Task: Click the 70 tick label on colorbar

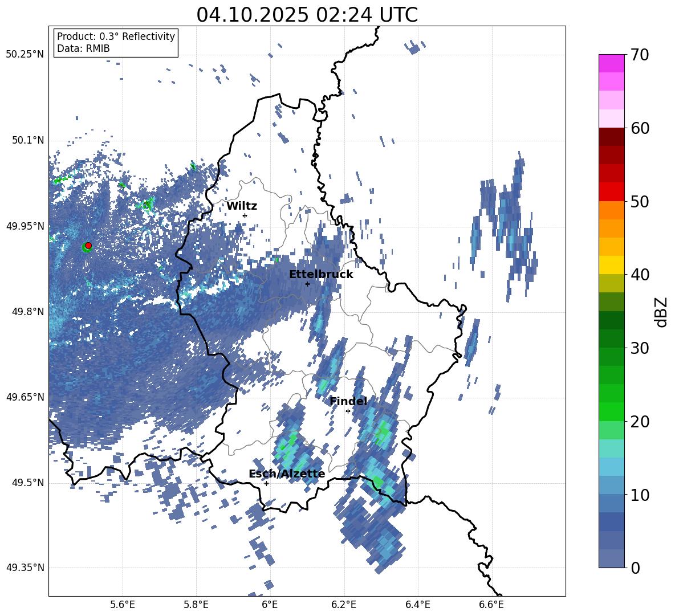Action: point(640,55)
